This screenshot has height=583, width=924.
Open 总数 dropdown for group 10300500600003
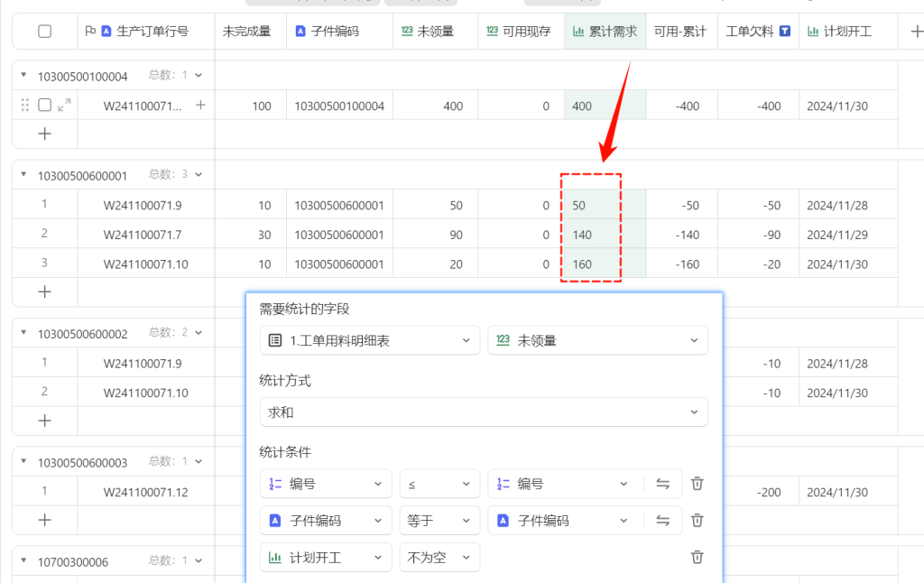click(x=199, y=461)
